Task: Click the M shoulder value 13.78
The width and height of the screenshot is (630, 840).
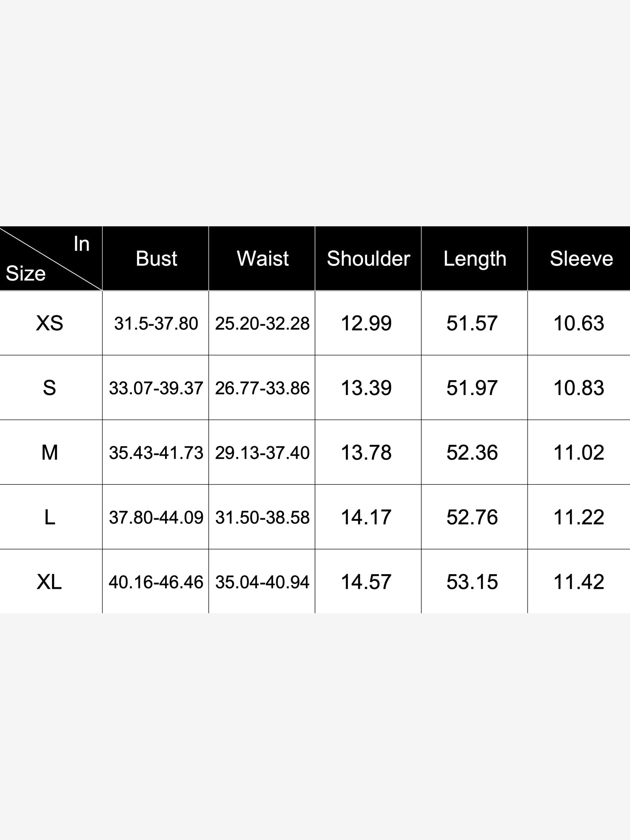Action: coord(366,452)
